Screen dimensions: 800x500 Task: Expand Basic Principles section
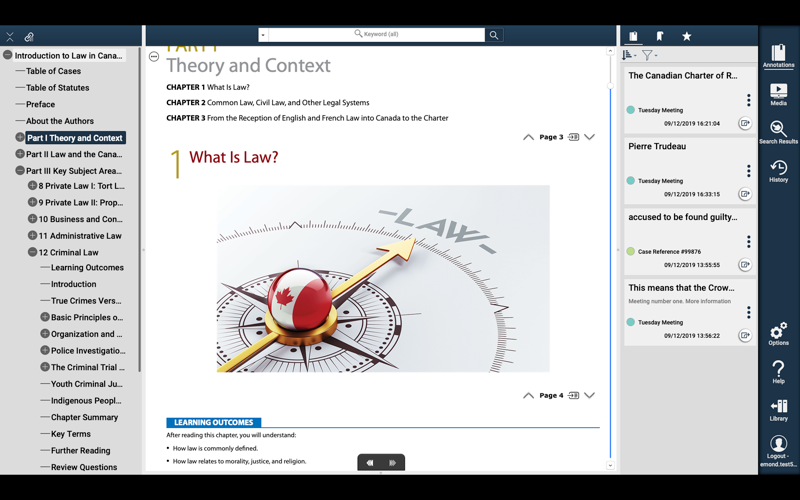coord(45,317)
